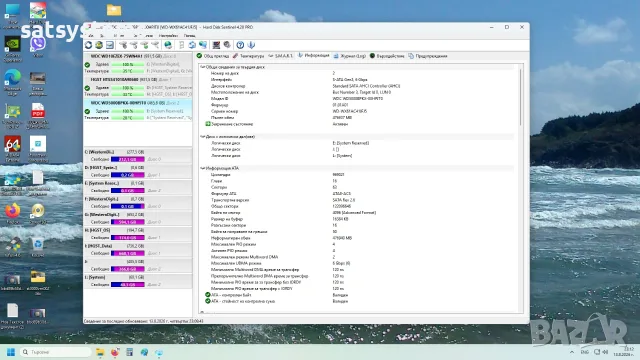Viewport: 640px width, 360px height.
Task: Click the health bar of WDC WD10EZEX disk
Action: click(128, 64)
